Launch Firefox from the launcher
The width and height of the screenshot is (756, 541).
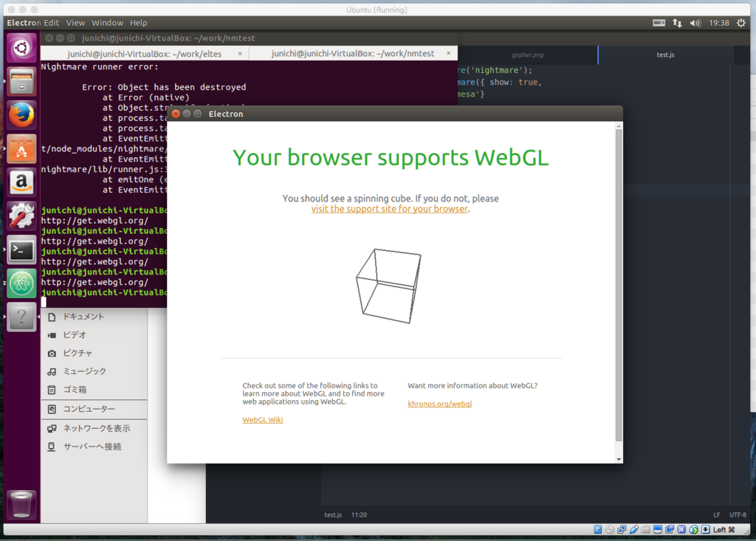click(21, 115)
